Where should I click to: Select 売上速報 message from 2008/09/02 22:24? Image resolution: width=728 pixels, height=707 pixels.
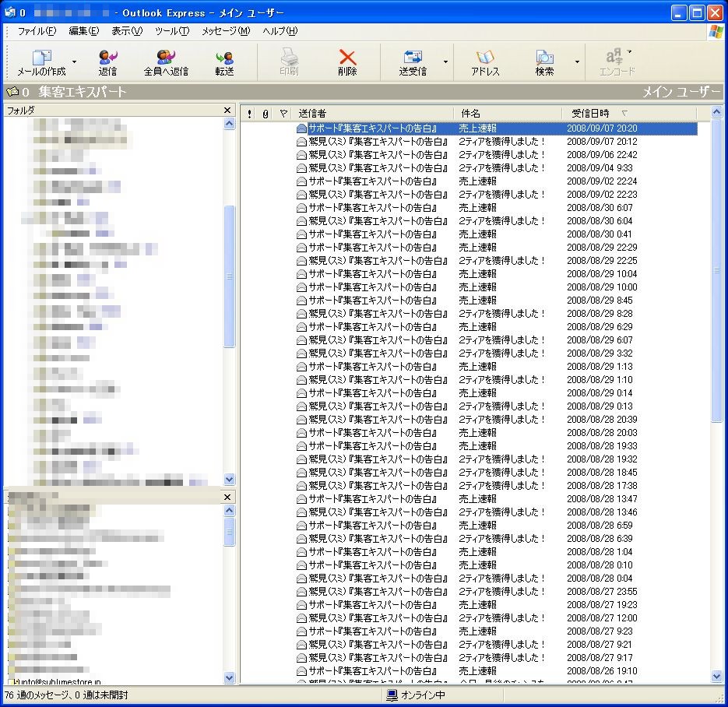click(x=496, y=181)
